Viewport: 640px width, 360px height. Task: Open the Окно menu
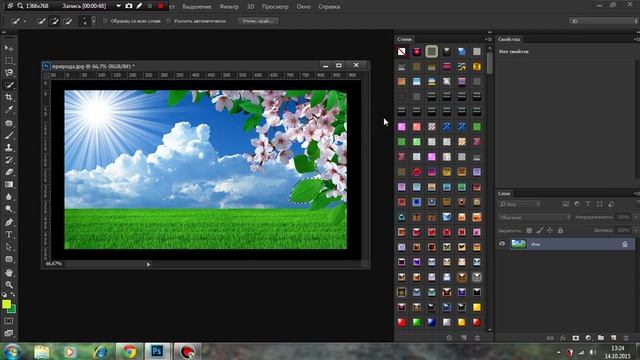(304, 7)
